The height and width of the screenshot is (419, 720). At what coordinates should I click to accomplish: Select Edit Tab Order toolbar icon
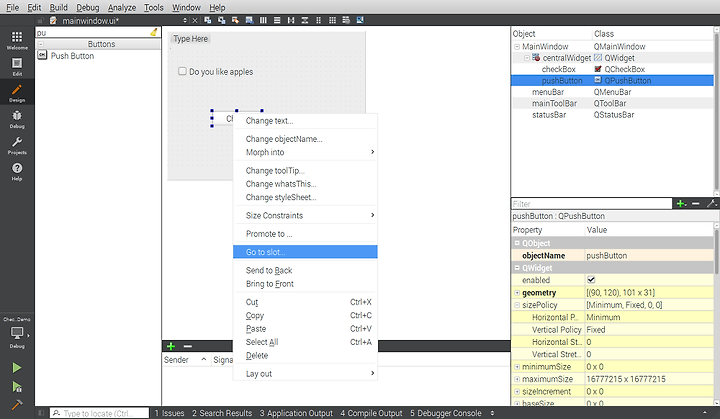249,20
